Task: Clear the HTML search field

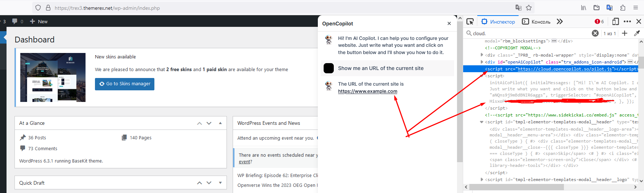Action: [x=595, y=33]
